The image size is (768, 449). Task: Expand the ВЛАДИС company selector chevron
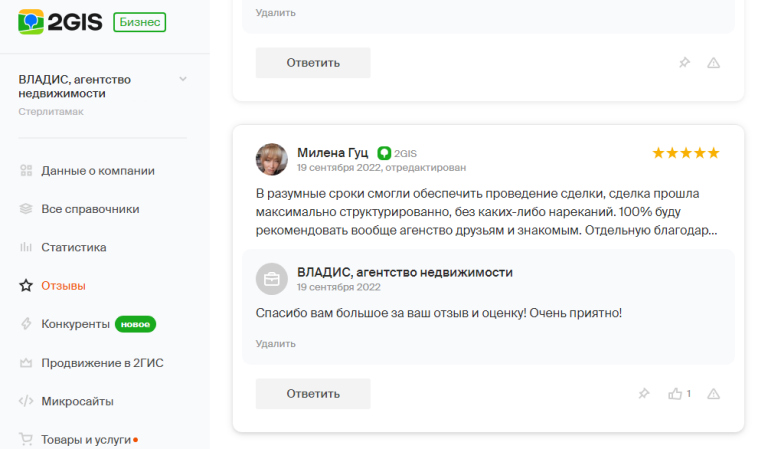point(183,79)
